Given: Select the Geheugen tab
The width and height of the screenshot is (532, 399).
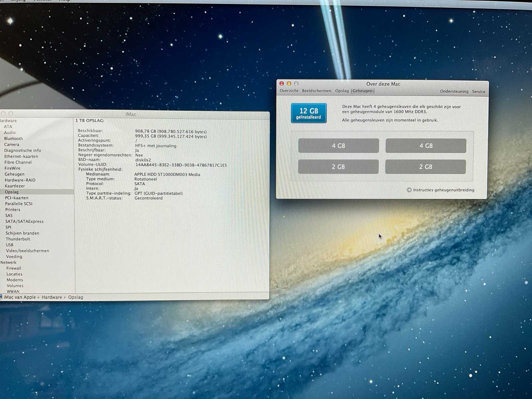Looking at the screenshot, I should tap(362, 91).
